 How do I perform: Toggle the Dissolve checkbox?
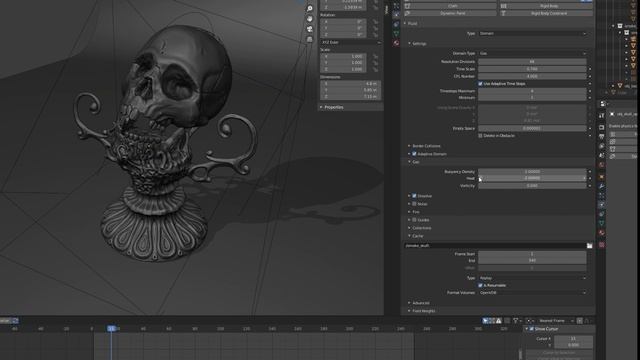coord(414,196)
